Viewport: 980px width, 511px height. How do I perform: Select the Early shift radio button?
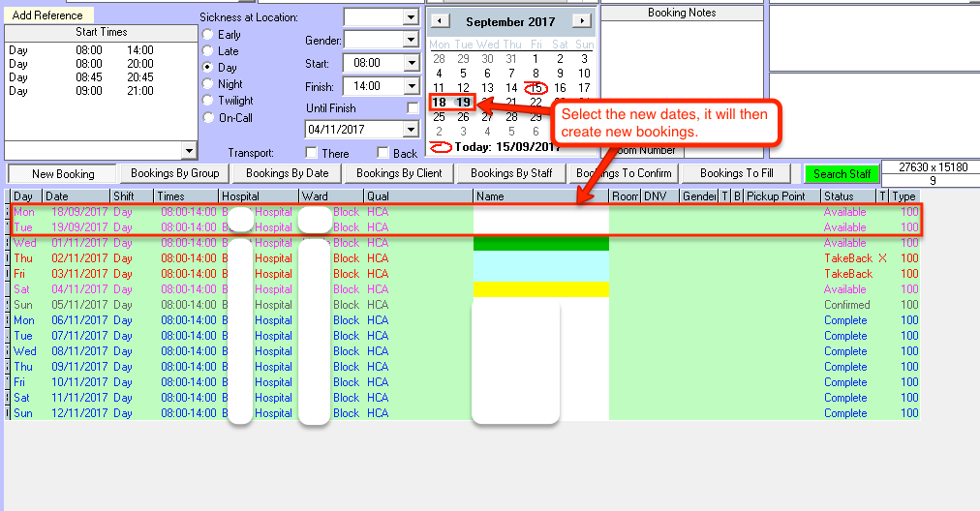coord(207,35)
